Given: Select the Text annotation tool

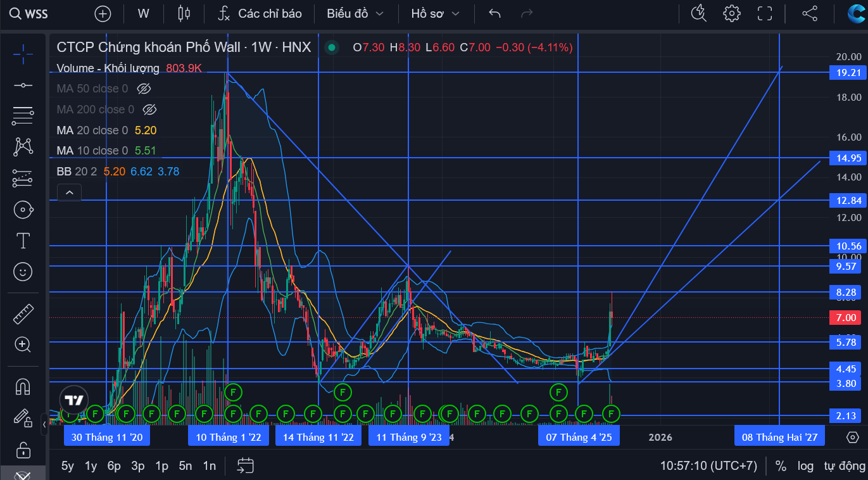Looking at the screenshot, I should [23, 241].
